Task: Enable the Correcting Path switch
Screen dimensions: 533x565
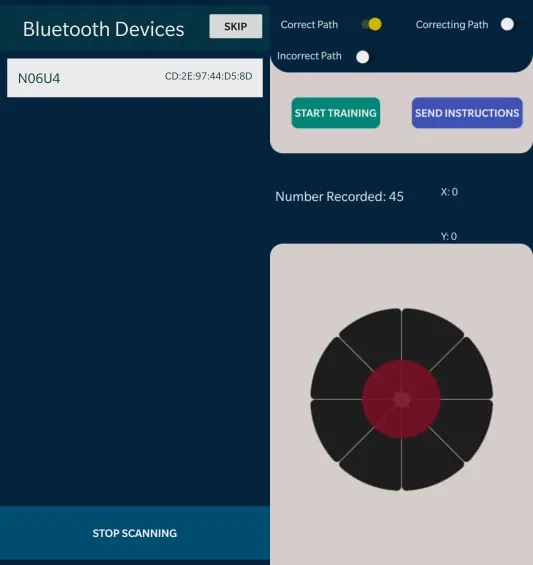Action: (508, 25)
